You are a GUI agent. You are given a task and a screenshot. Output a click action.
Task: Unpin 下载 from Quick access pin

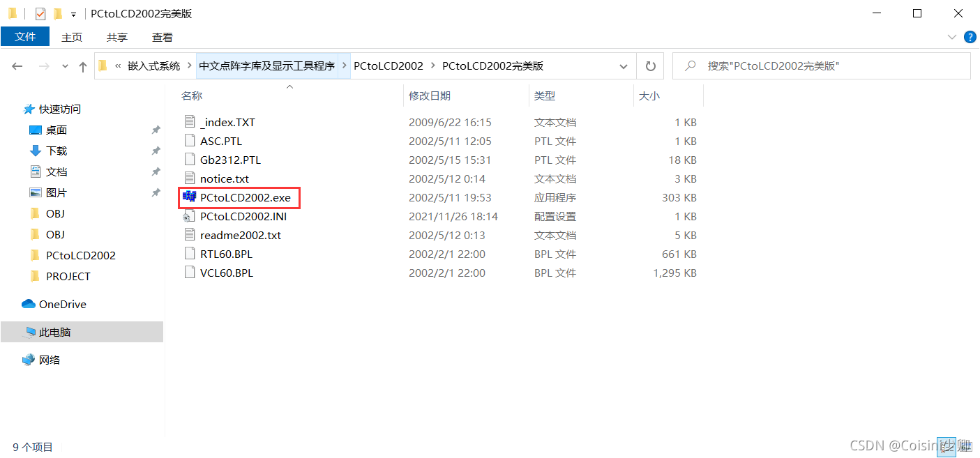(x=156, y=151)
